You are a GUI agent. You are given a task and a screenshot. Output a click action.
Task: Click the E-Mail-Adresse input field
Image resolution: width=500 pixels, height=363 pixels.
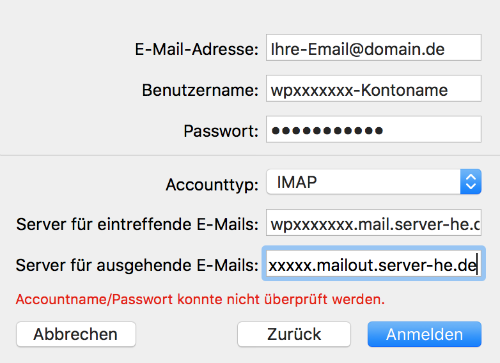coord(374,48)
